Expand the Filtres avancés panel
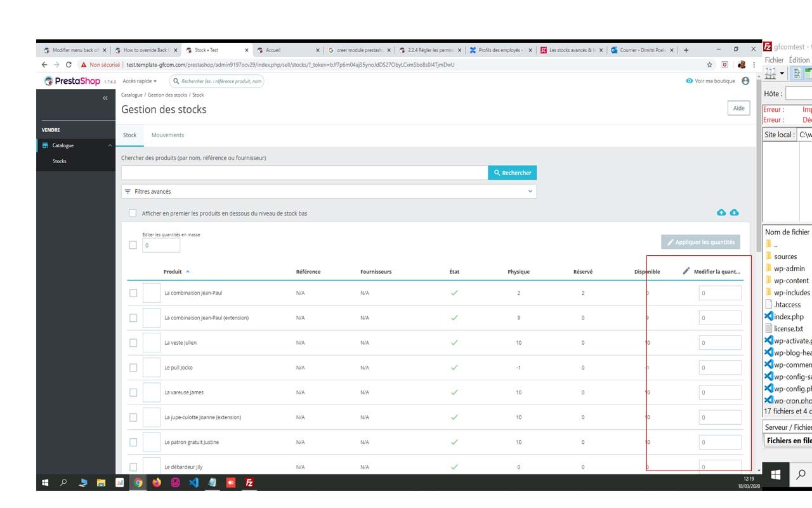Image resolution: width=812 pixels, height=508 pixels. pos(329,191)
